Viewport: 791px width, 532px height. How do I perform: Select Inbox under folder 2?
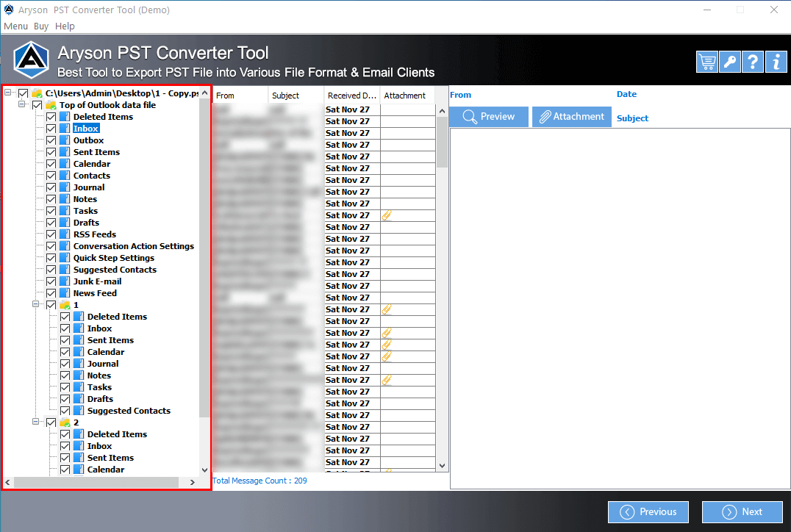(x=99, y=446)
